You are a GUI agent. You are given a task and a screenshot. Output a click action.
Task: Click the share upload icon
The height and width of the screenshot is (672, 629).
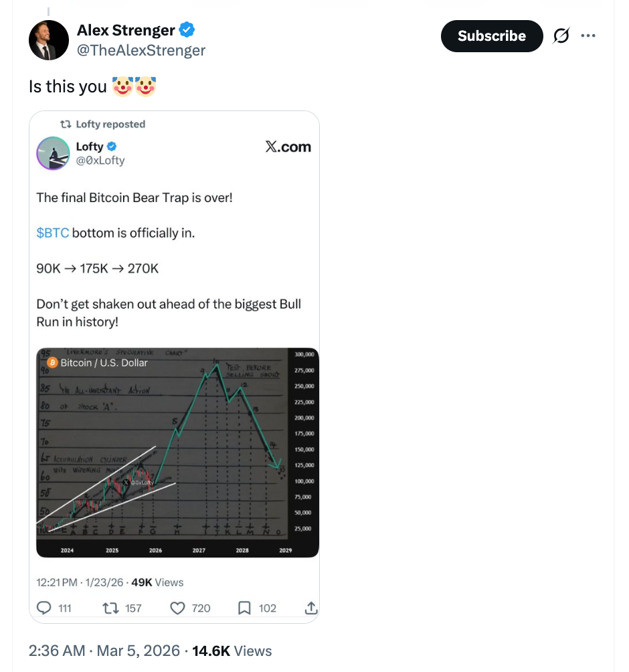pyautogui.click(x=311, y=608)
